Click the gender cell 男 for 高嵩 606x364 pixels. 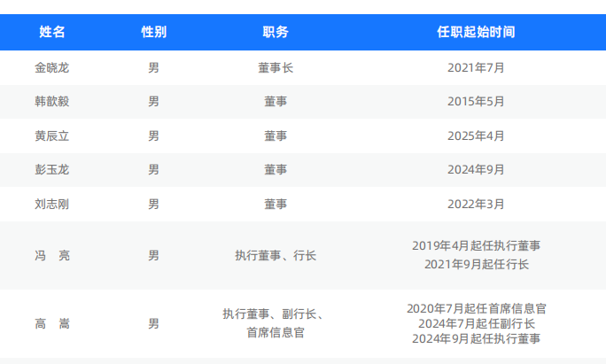pyautogui.click(x=154, y=323)
